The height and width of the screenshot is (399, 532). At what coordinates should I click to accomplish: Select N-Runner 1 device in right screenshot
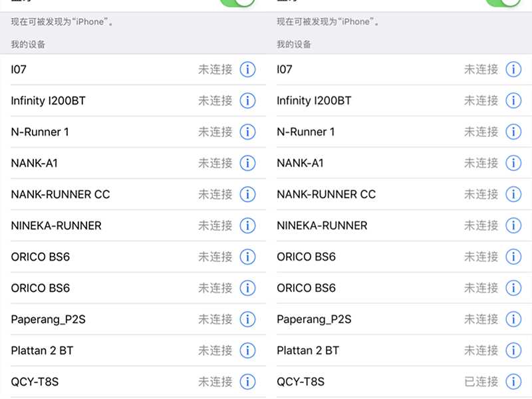306,132
